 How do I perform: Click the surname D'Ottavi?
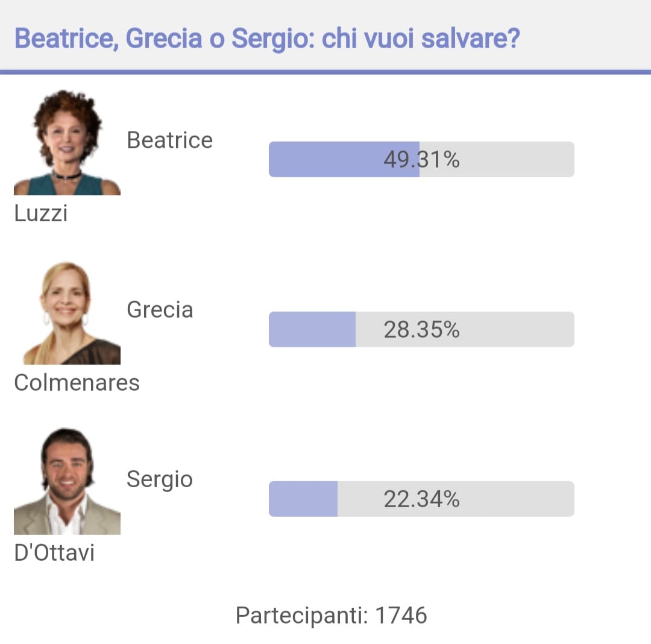(54, 553)
